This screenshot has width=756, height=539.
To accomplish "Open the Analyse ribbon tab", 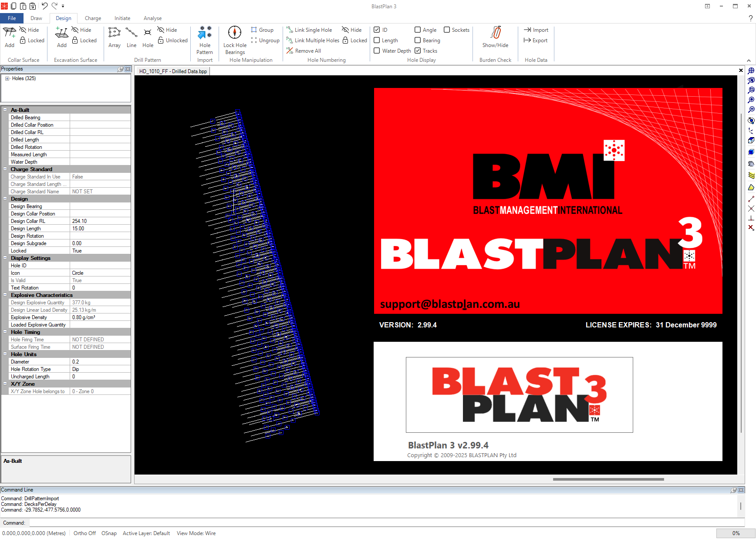I will [152, 18].
